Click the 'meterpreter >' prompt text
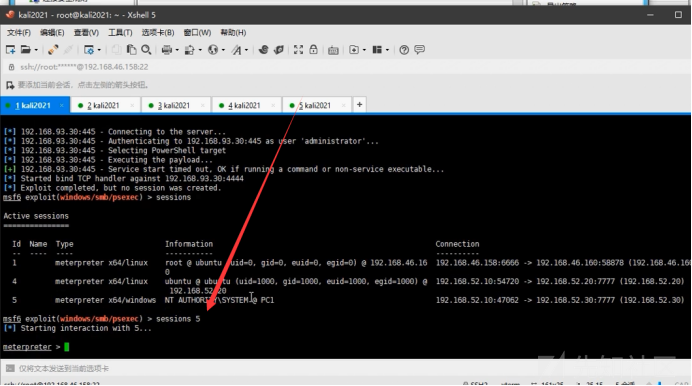692x386 pixels. [x=31, y=347]
